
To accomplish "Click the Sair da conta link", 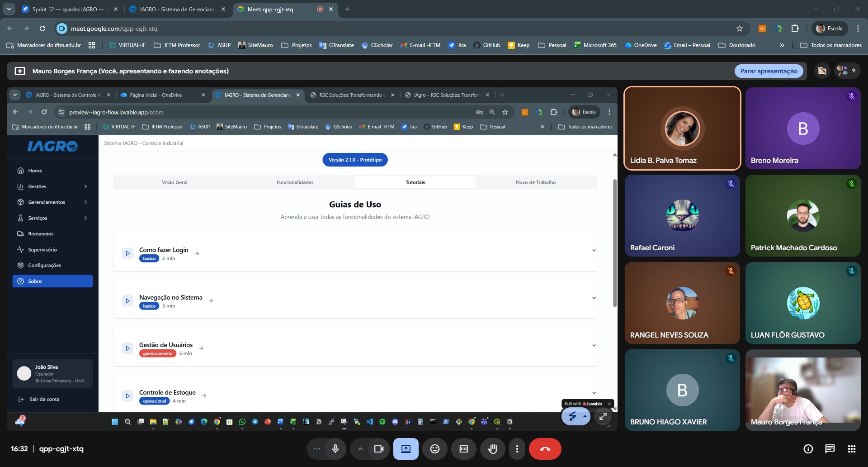I will (44, 399).
